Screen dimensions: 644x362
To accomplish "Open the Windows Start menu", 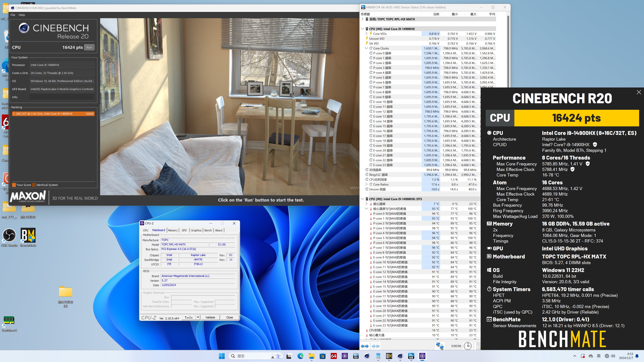I will coord(222,356).
